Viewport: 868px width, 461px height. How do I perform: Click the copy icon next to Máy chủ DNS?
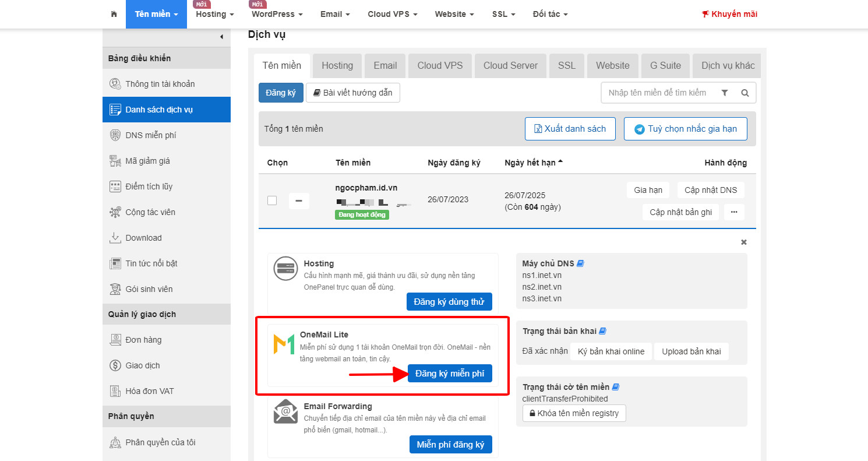(580, 263)
